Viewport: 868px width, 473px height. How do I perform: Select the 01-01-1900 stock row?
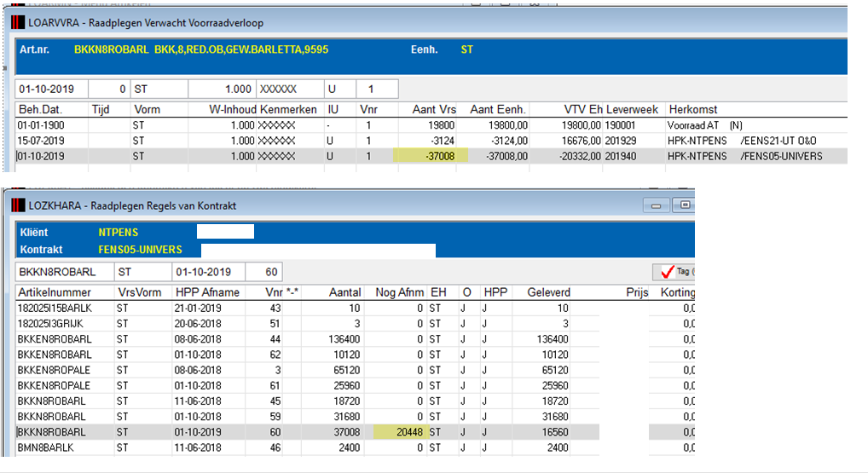tap(431, 125)
